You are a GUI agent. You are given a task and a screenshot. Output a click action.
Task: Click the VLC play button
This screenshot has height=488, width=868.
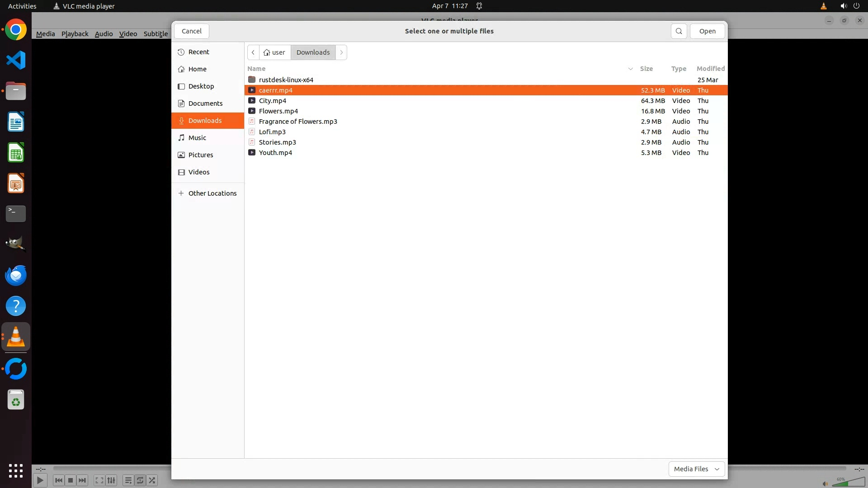pyautogui.click(x=40, y=480)
